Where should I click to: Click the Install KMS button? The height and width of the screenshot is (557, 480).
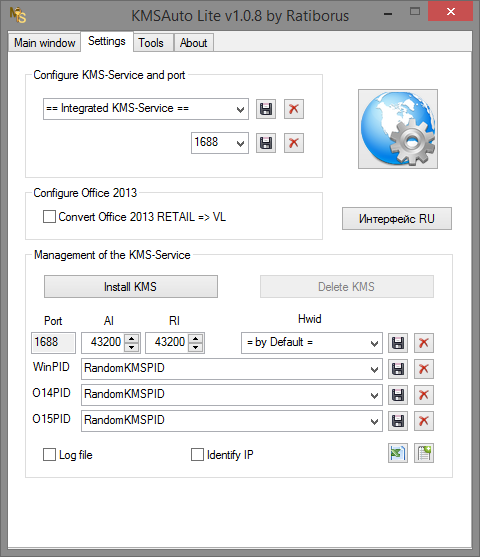(x=131, y=286)
